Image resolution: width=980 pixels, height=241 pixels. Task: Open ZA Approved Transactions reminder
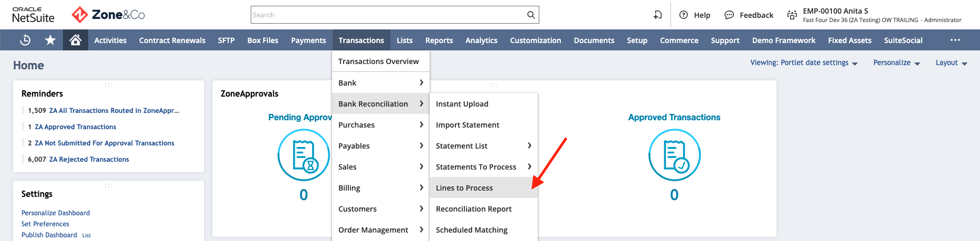click(x=76, y=127)
